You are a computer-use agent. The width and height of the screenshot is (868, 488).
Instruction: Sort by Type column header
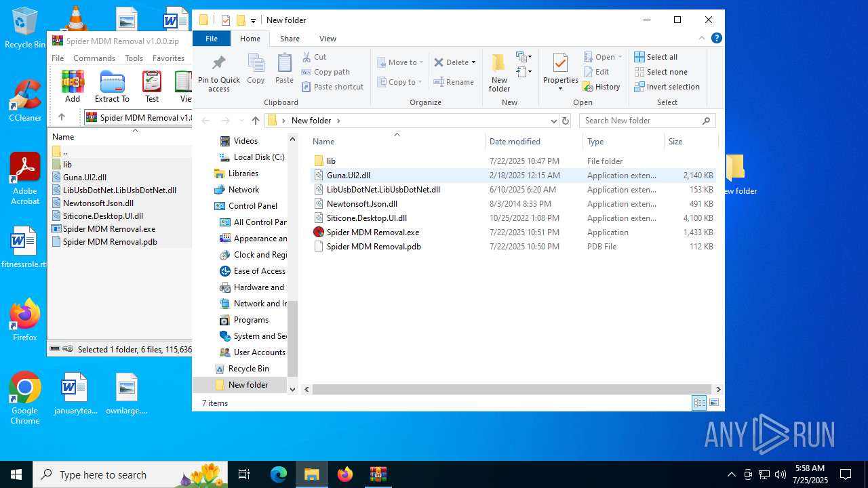[x=623, y=142]
